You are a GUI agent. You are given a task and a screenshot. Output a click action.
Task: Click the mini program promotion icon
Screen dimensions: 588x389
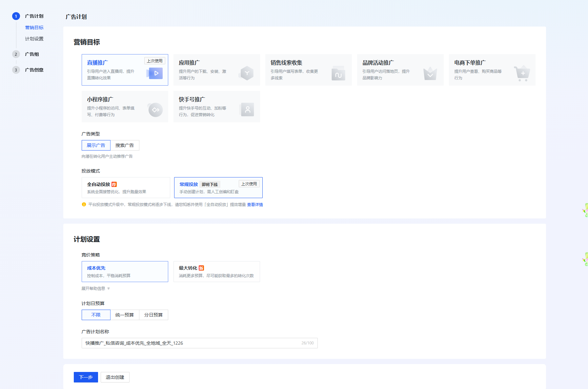click(155, 110)
